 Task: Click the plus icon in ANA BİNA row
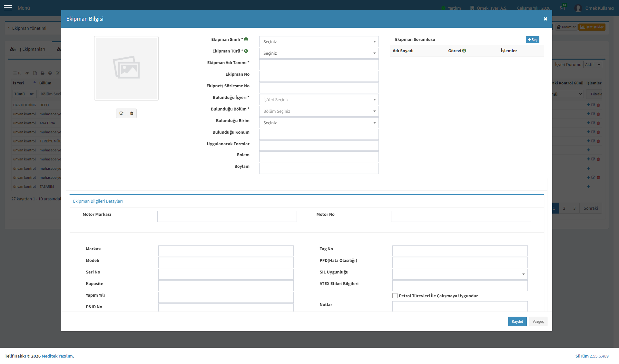click(588, 123)
